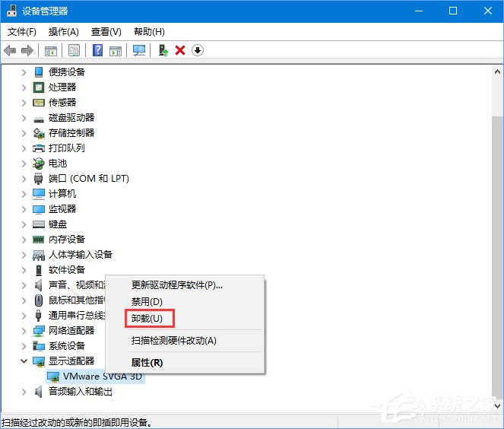Expand the 磁盘驱动器 tree node

coord(24,118)
